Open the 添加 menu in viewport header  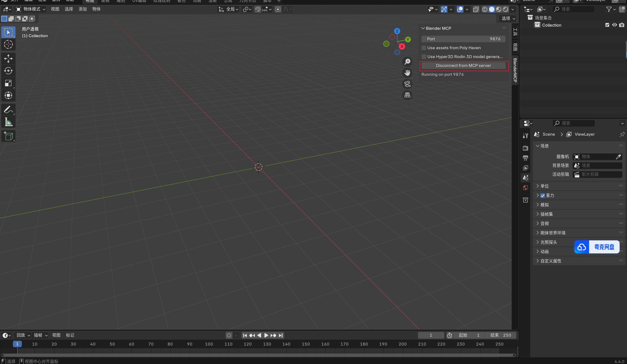tap(82, 9)
